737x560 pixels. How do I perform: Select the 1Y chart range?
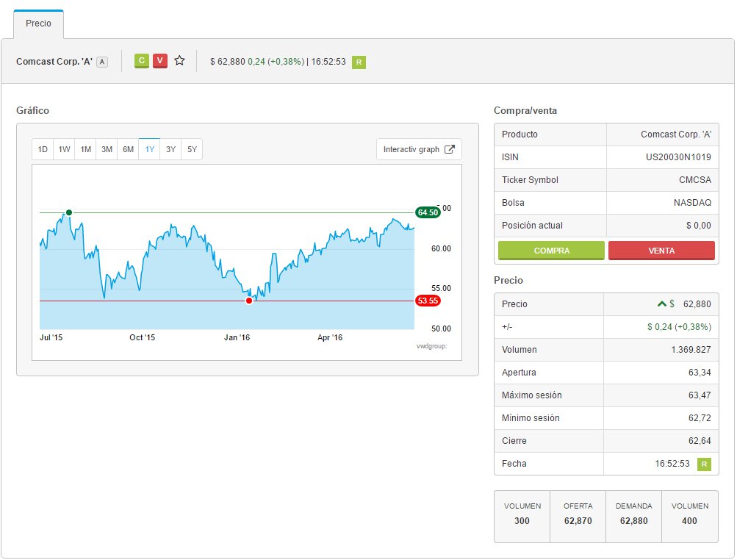pyautogui.click(x=149, y=149)
